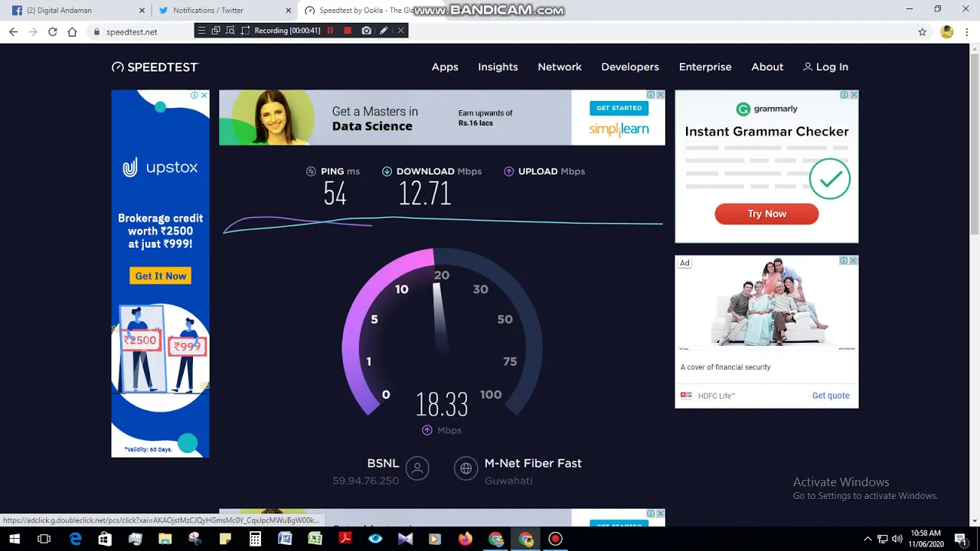
Task: Click the server globe icon
Action: [465, 468]
